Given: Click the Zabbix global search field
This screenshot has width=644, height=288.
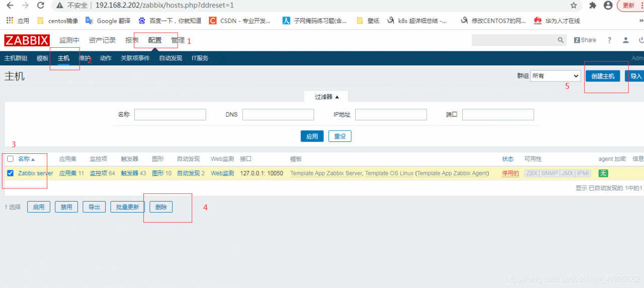Looking at the screenshot, I should point(514,40).
